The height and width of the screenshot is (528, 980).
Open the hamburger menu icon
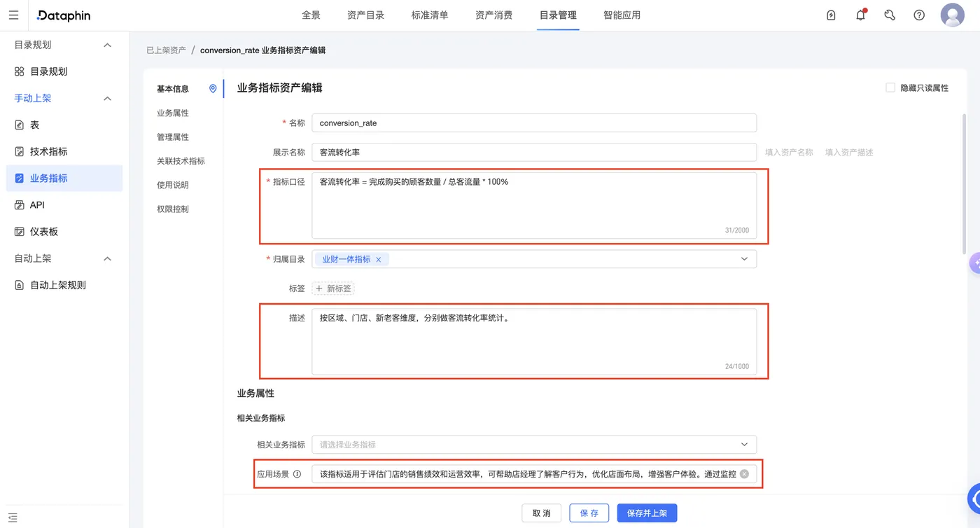click(14, 15)
